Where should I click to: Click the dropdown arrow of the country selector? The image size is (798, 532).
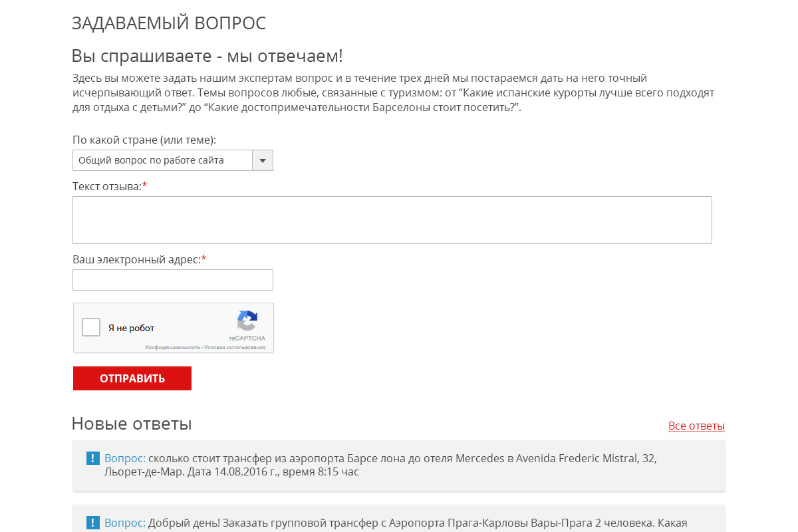263,160
